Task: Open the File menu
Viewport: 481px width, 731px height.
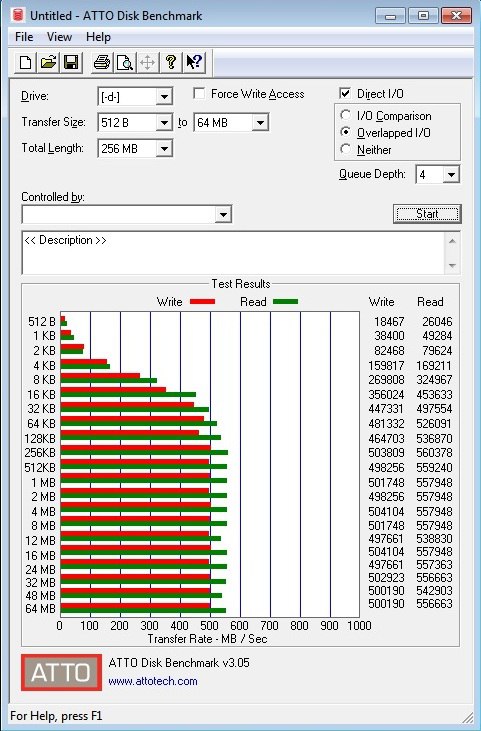Action: click(24, 37)
